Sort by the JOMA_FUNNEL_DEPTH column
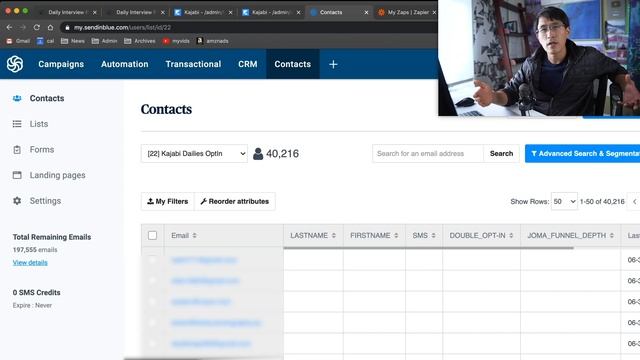Image resolution: width=640 pixels, height=360 pixels. pyautogui.click(x=571, y=236)
